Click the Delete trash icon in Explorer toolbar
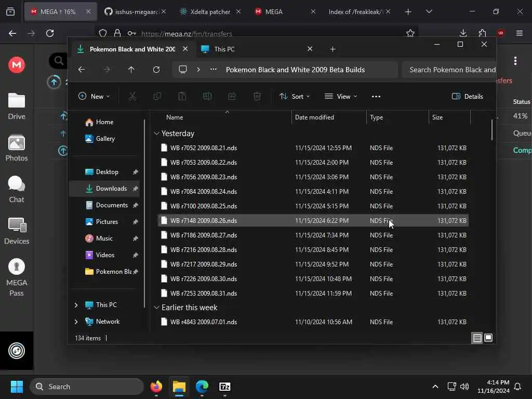Viewport: 532px width, 399px height. pyautogui.click(x=257, y=96)
